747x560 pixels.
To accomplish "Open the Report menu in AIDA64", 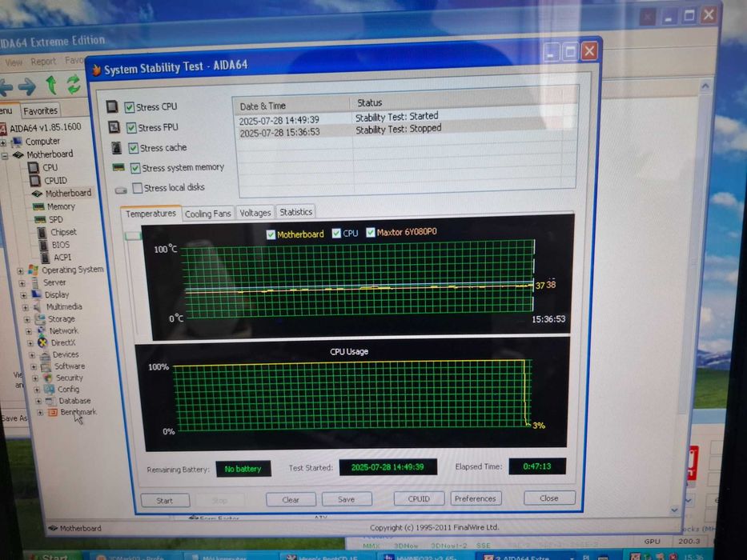I will coord(43,62).
